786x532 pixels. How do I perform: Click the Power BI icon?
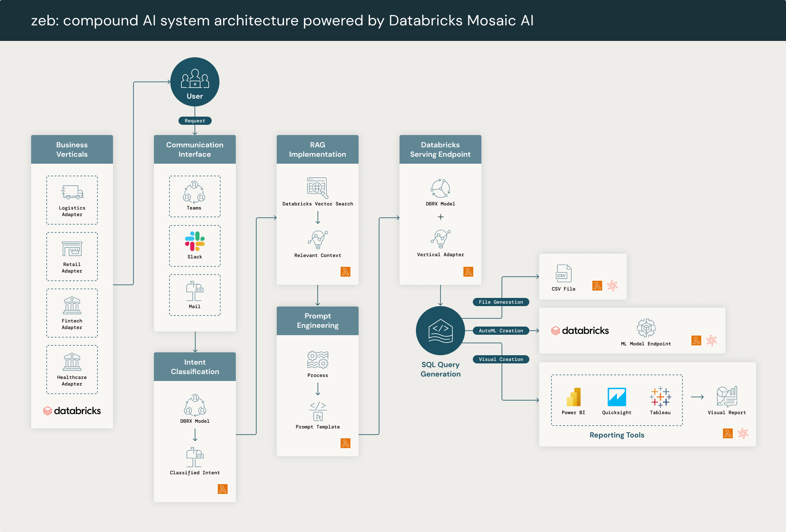[574, 397]
